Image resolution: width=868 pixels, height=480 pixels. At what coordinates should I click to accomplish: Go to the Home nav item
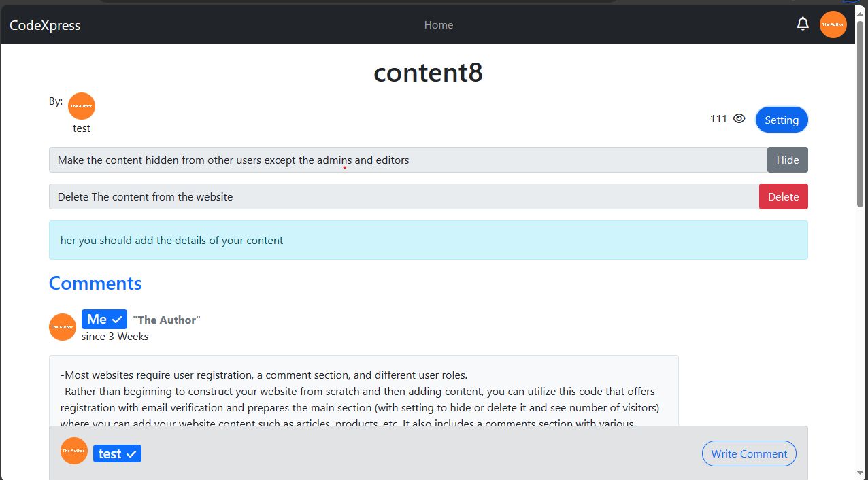(439, 25)
